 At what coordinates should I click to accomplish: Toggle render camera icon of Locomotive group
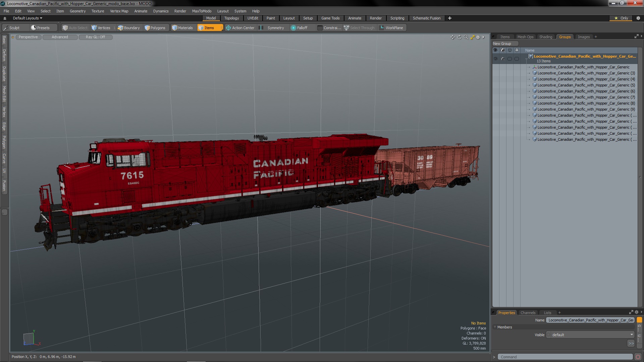coord(502,59)
